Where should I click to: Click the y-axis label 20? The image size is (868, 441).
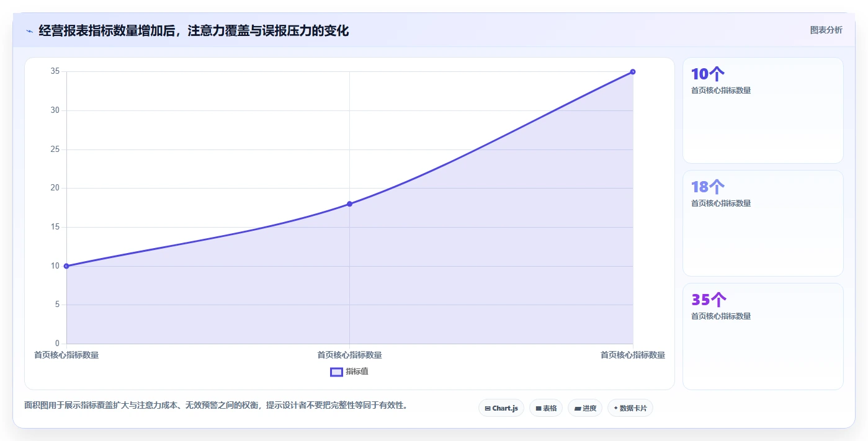55,188
